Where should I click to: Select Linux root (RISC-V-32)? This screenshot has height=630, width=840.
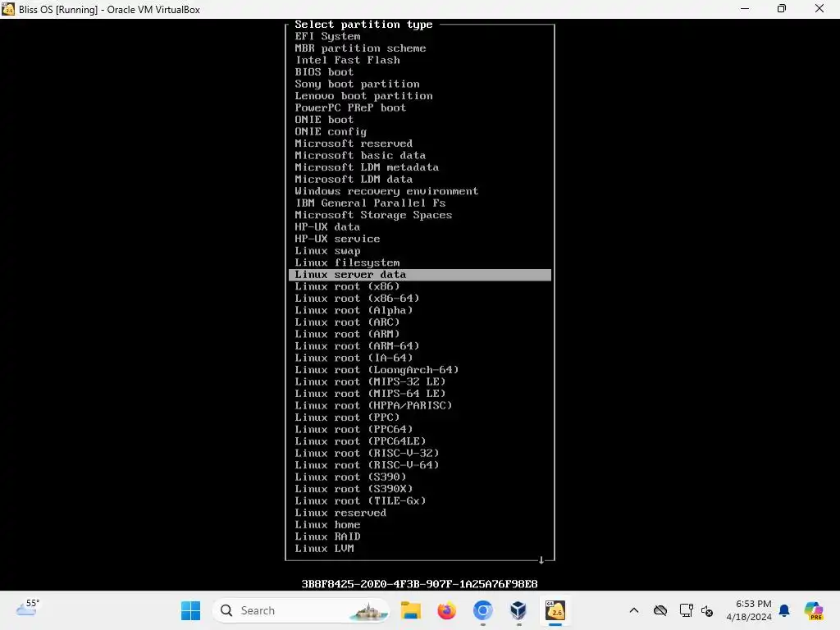[367, 453]
